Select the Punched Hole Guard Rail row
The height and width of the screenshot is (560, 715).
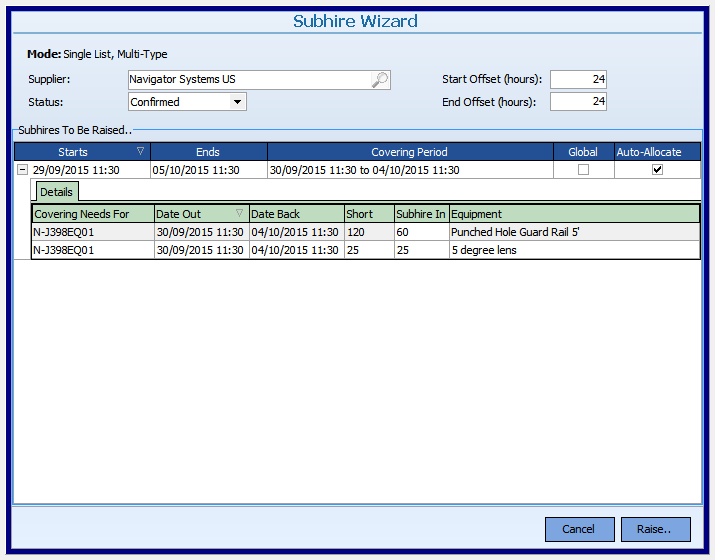pos(515,232)
